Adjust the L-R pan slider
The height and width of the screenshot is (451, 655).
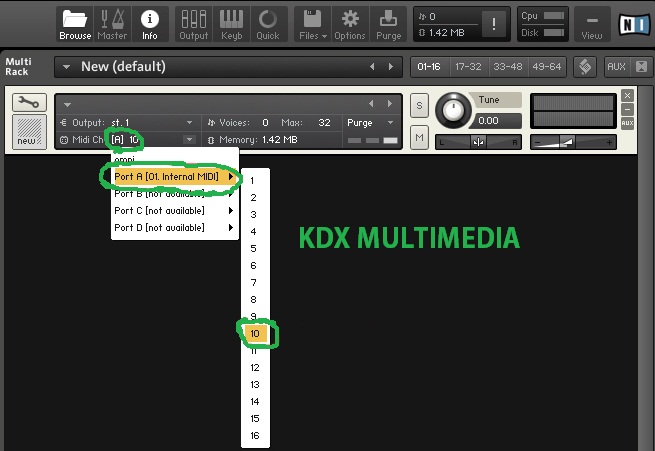click(478, 142)
